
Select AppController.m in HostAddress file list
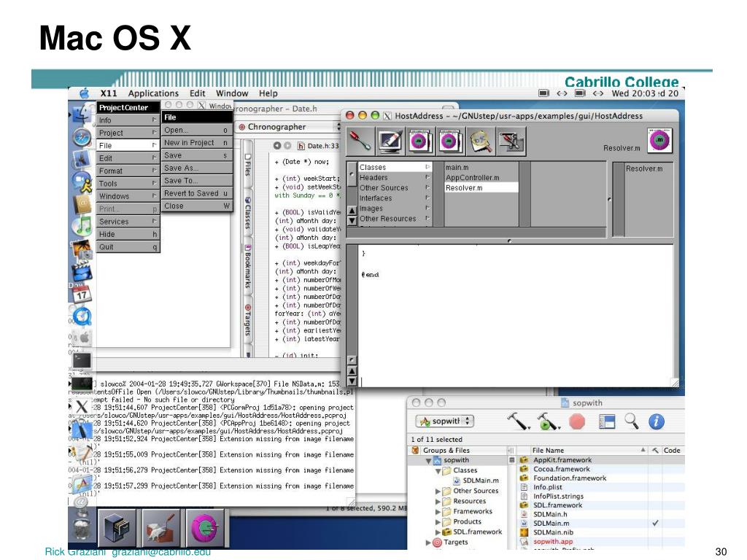coord(481,178)
